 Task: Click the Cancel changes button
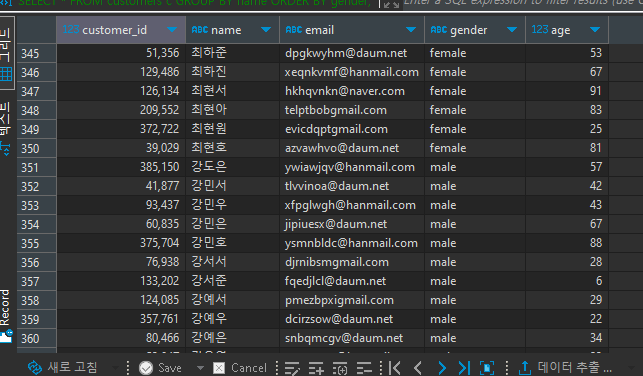tap(240, 368)
